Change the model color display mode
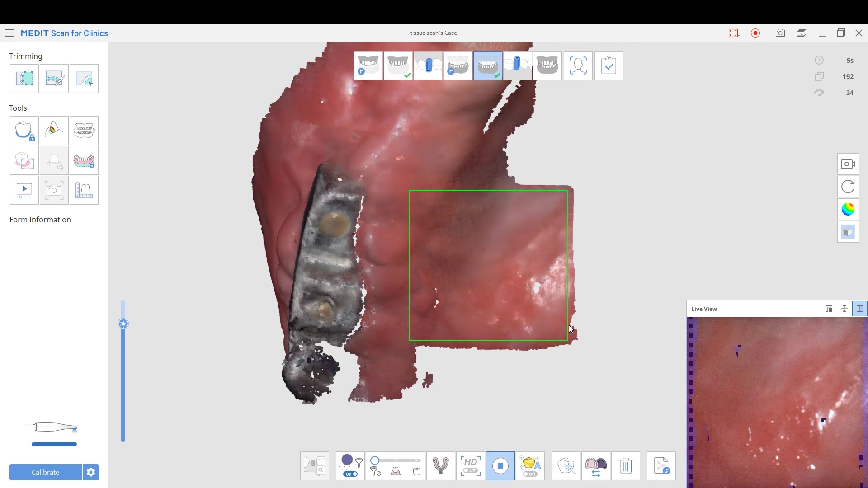 [x=848, y=209]
